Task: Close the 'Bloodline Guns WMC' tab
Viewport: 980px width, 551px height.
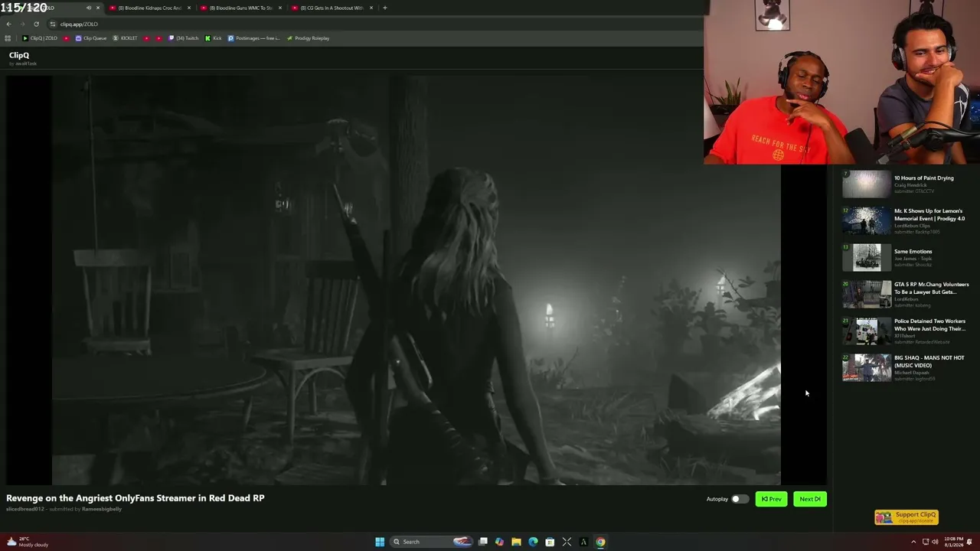Action: click(279, 8)
